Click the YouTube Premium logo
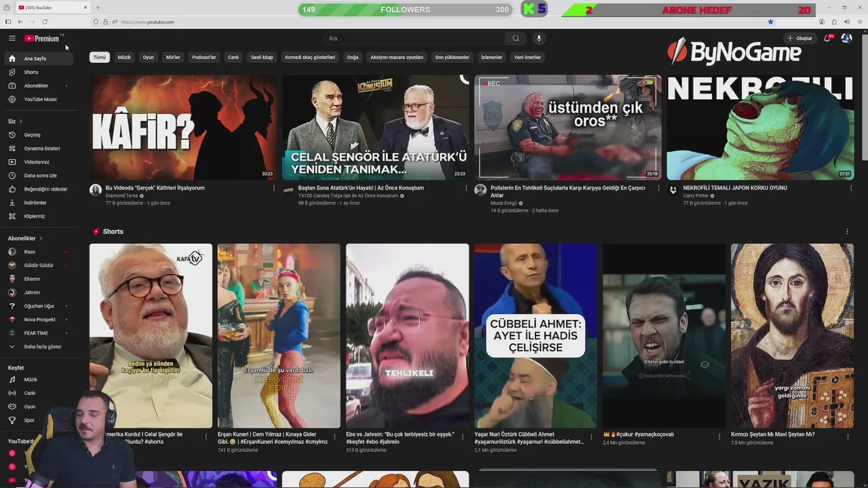 point(42,39)
